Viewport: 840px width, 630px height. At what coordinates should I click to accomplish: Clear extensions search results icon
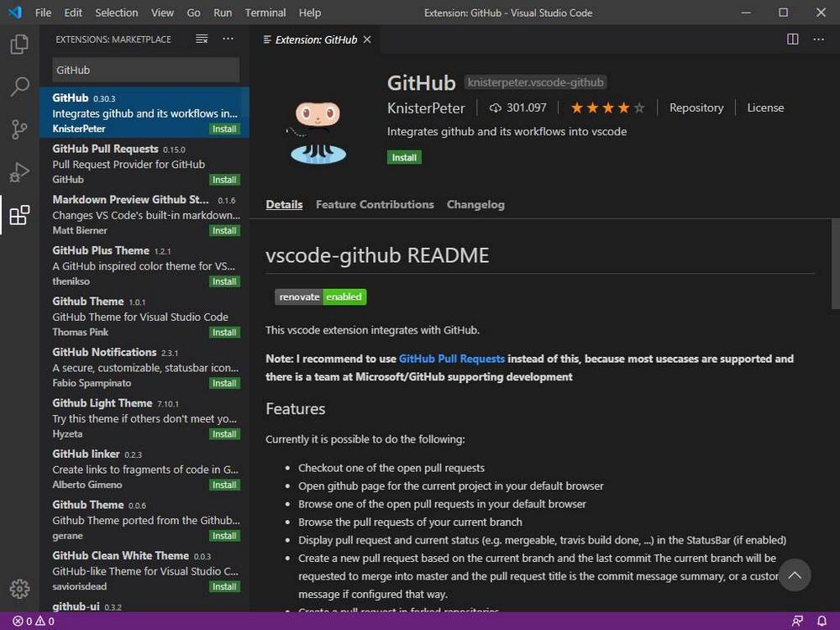[x=202, y=39]
